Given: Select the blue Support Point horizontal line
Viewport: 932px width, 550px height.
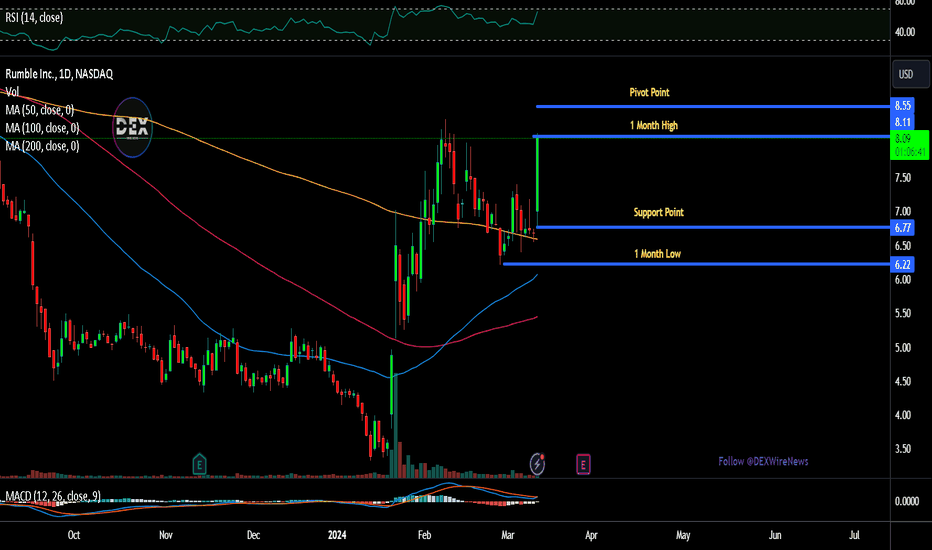Looking at the screenshot, I should [713, 227].
